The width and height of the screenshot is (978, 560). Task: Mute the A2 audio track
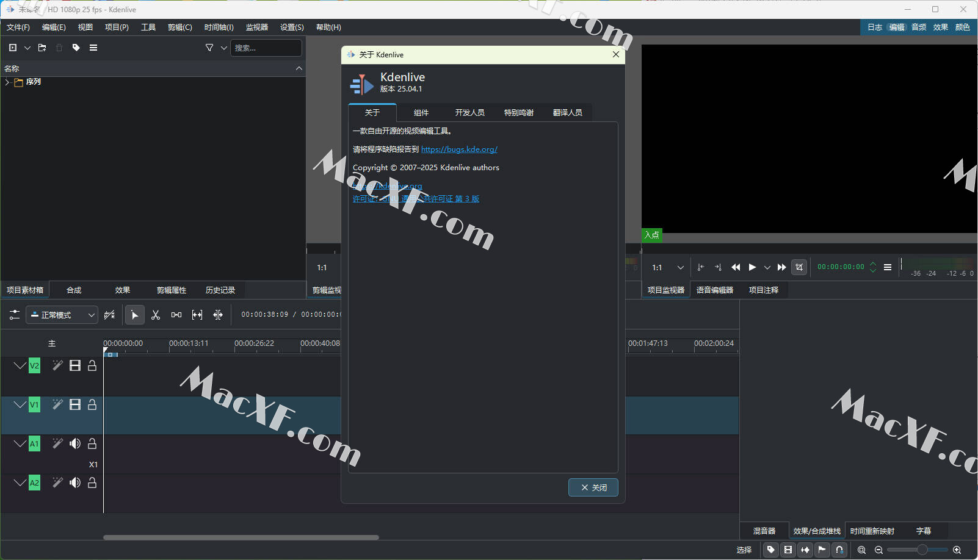point(75,483)
